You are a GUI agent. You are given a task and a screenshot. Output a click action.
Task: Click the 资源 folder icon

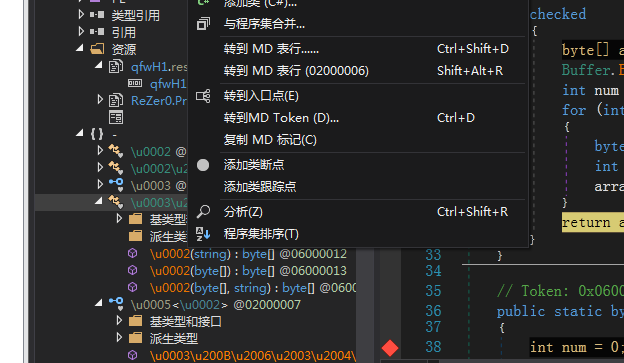97,49
